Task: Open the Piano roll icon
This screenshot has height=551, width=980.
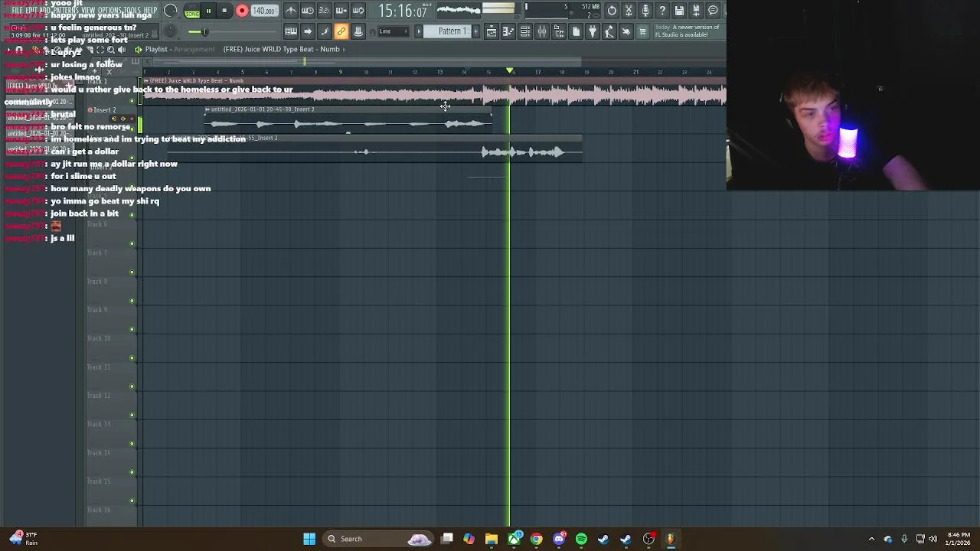Action: pos(508,31)
